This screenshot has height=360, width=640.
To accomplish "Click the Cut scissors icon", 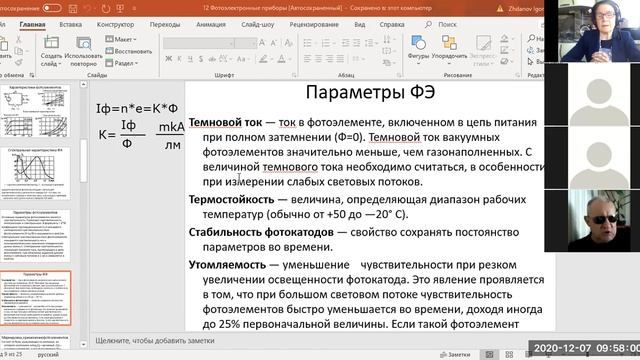I will point(18,40).
